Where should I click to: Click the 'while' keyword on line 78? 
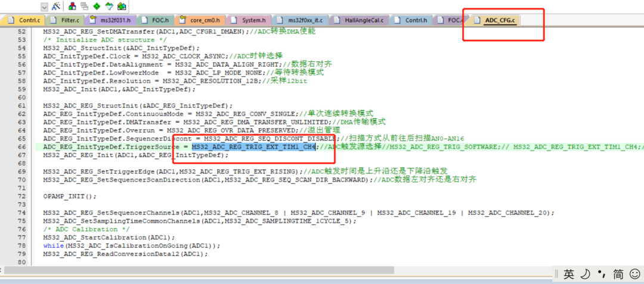(x=53, y=245)
